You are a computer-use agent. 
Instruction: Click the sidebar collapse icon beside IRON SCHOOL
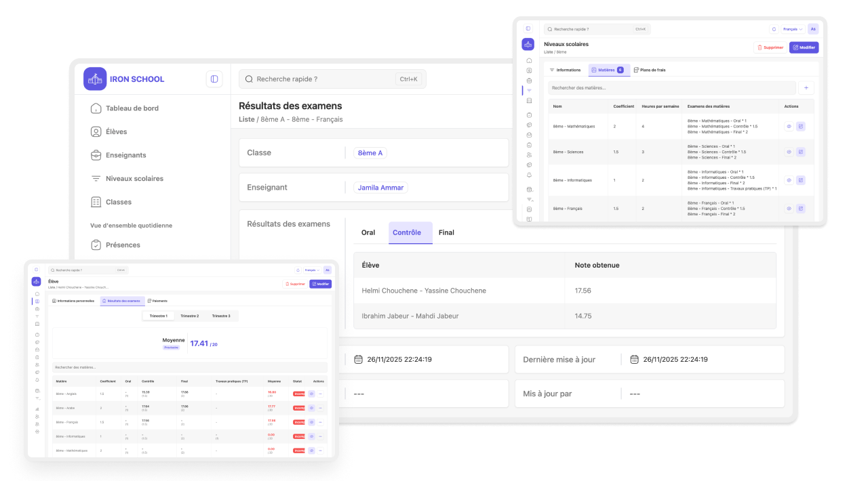tap(214, 79)
